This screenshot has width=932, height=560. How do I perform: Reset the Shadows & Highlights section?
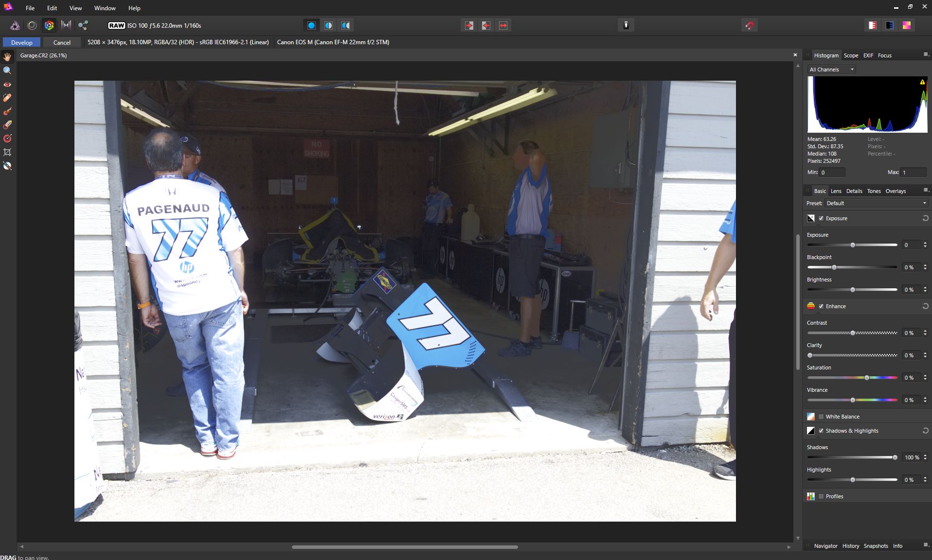[x=925, y=431]
